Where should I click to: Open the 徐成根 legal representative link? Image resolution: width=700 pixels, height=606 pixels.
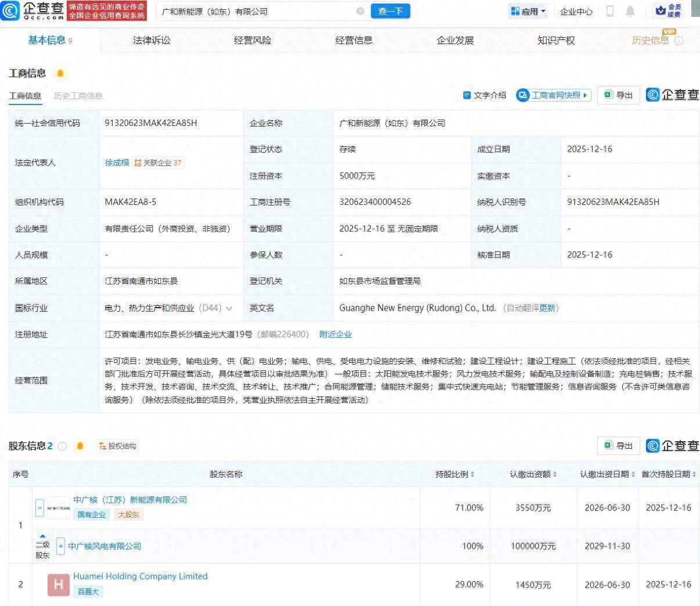click(x=117, y=163)
